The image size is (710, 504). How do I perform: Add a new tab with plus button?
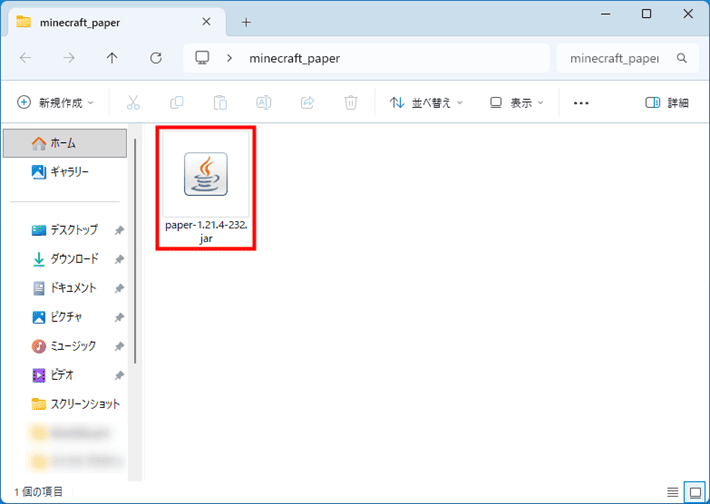[246, 22]
